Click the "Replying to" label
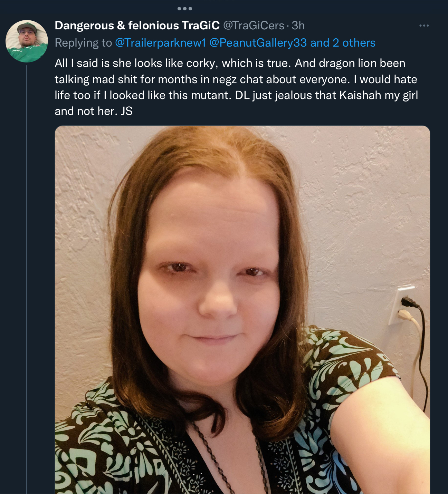This screenshot has width=448, height=494. 83,43
